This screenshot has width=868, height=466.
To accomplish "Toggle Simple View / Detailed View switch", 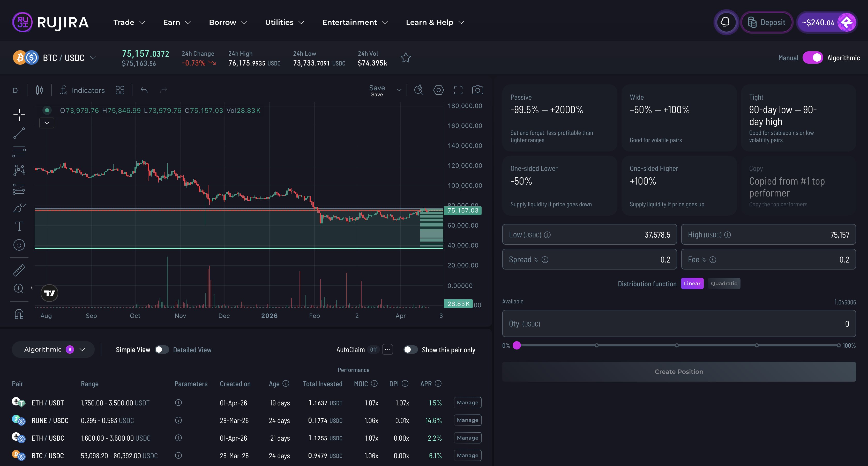I will point(162,349).
